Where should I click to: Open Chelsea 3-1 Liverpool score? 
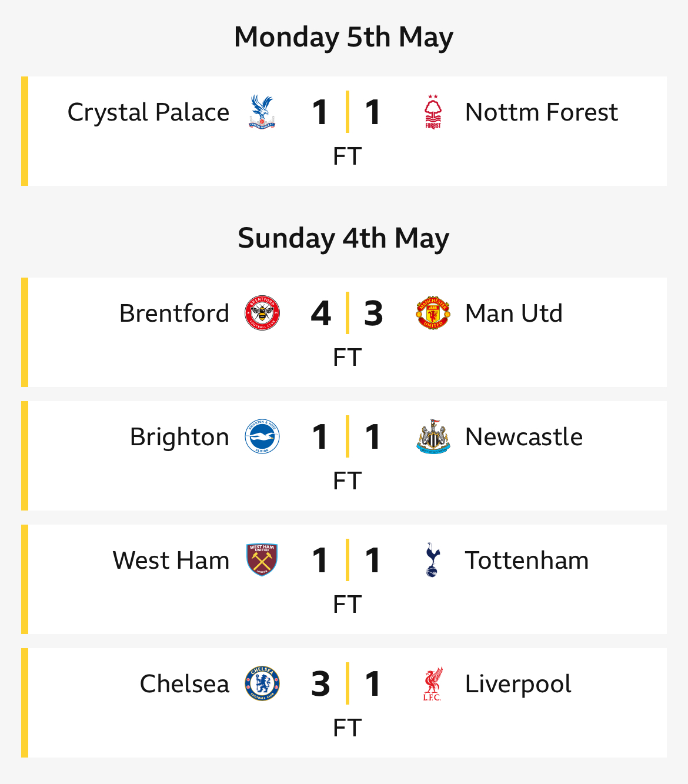(347, 683)
